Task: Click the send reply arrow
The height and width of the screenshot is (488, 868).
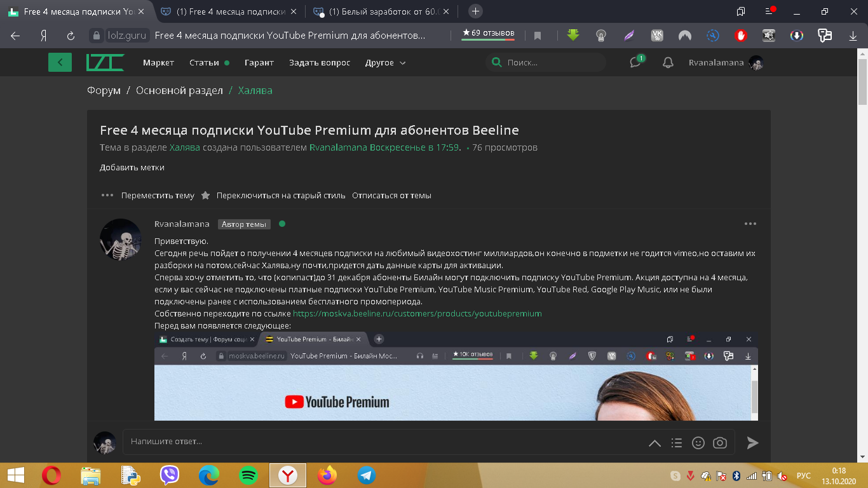Action: (x=752, y=443)
